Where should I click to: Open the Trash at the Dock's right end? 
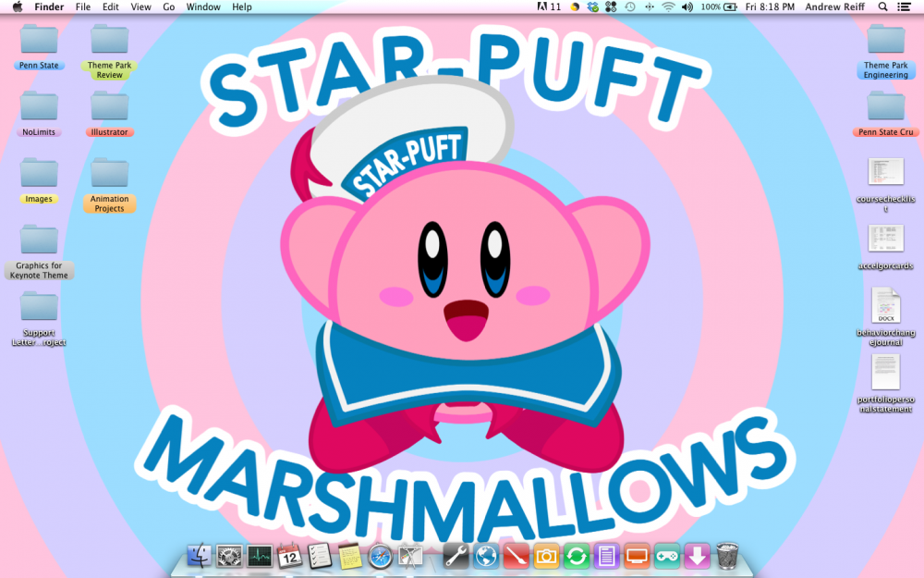727,556
